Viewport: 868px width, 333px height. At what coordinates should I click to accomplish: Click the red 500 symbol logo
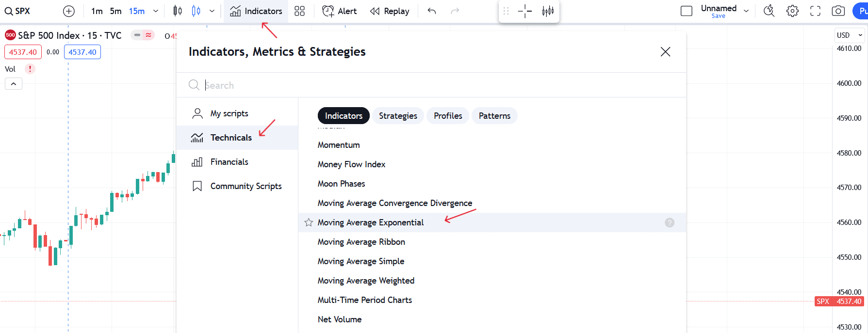click(10, 35)
